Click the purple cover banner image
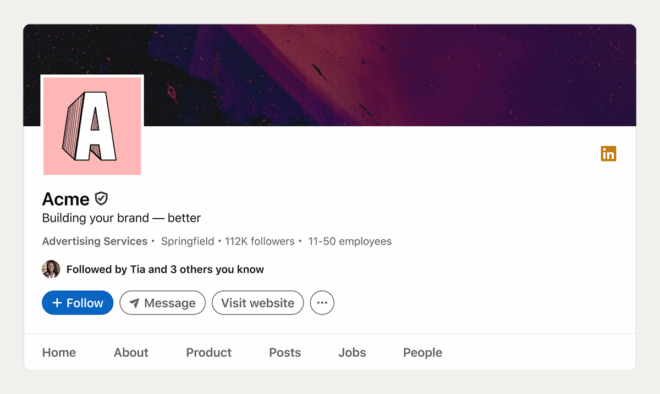Image resolution: width=660 pixels, height=394 pixels. point(379,75)
